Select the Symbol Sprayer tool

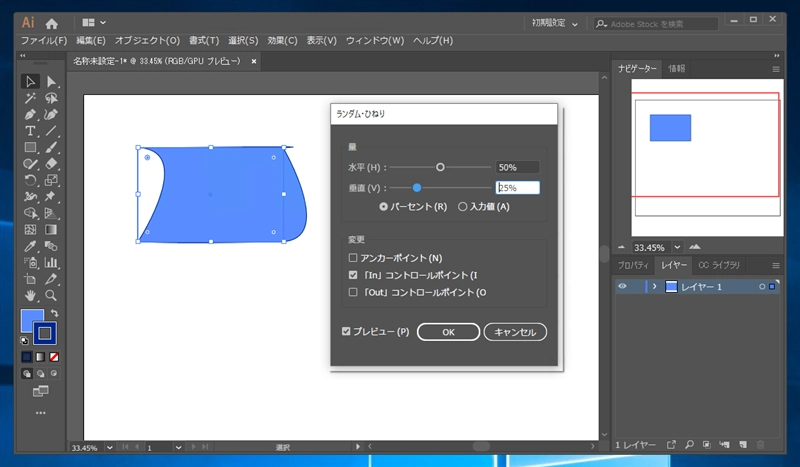(30, 262)
